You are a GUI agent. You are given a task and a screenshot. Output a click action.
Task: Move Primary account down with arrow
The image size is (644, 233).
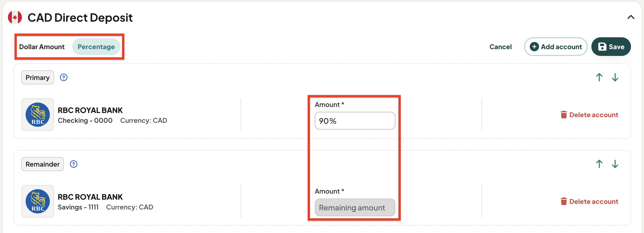pyautogui.click(x=615, y=77)
